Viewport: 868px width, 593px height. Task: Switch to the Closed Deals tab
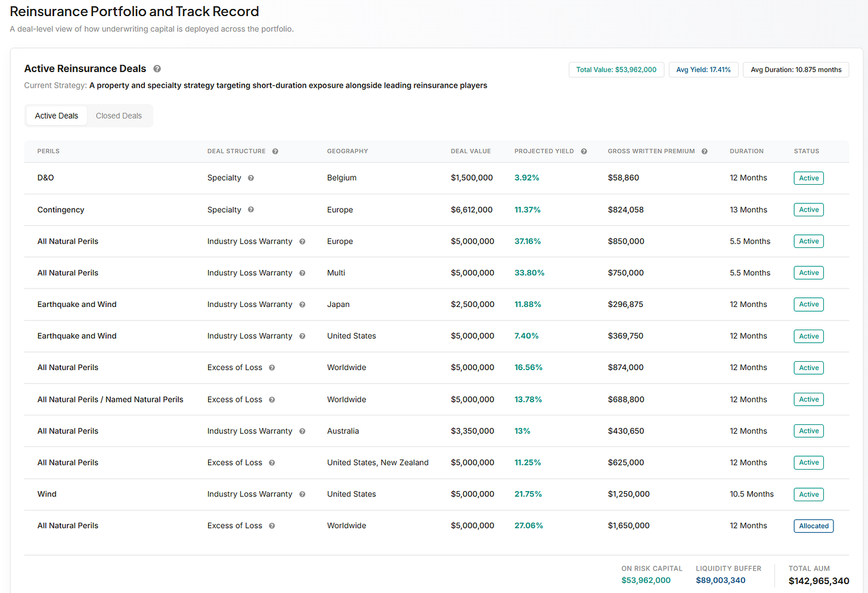click(x=119, y=116)
